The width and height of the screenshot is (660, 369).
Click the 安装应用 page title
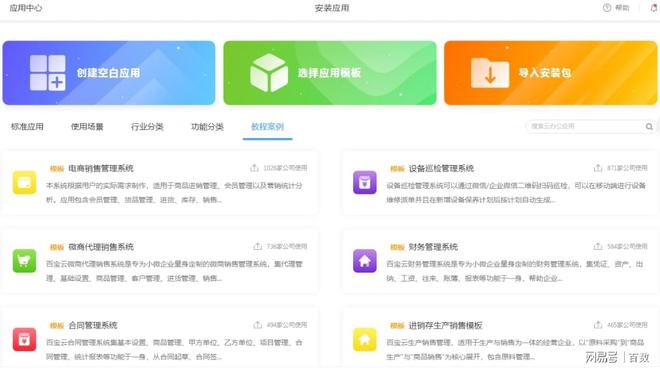(332, 8)
